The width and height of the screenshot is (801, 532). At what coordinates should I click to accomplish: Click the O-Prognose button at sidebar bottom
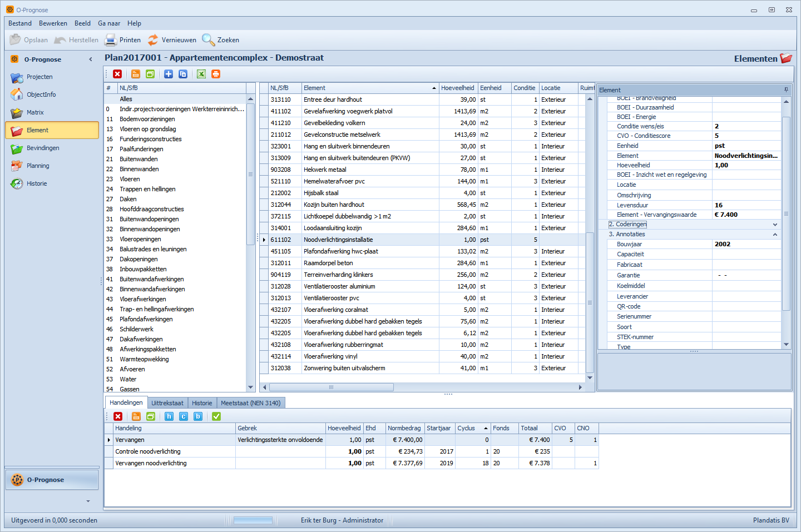52,480
